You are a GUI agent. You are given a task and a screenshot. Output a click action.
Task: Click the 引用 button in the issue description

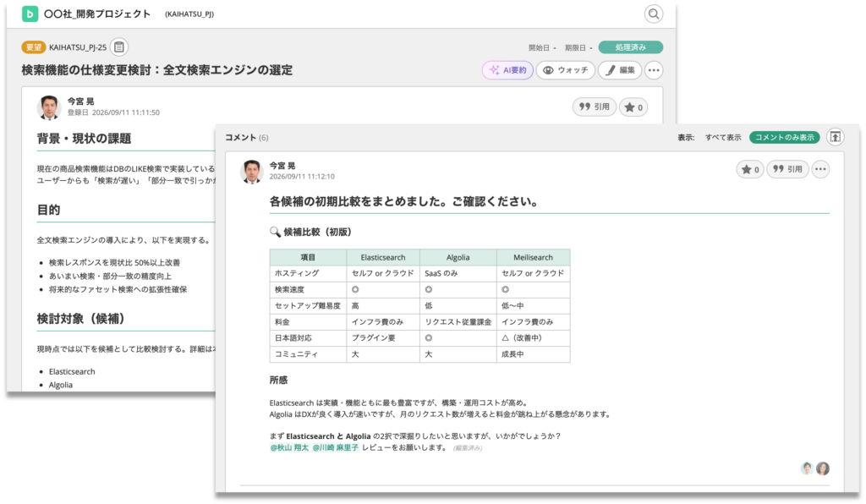point(595,107)
